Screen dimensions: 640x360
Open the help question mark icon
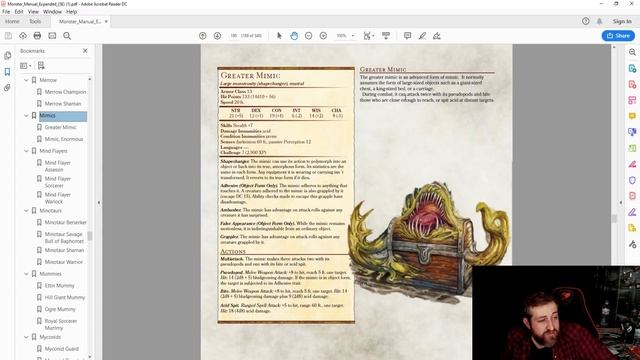point(586,21)
